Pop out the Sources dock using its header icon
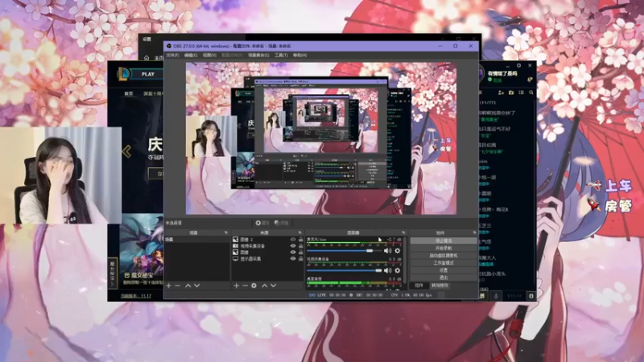Screen dimensions: 644x362 point(299,232)
